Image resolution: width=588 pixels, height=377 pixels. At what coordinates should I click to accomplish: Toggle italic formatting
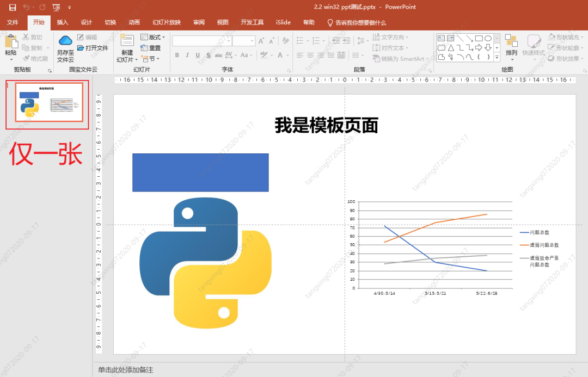click(187, 55)
